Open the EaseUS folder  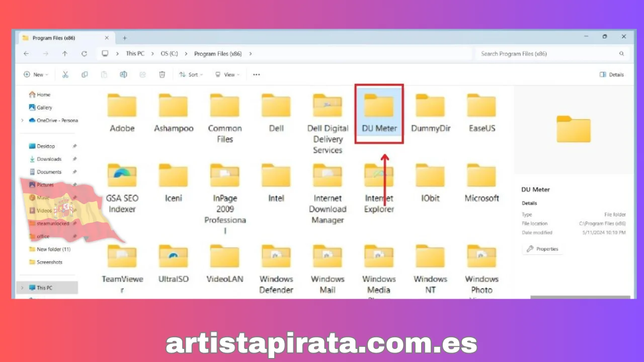481,113
